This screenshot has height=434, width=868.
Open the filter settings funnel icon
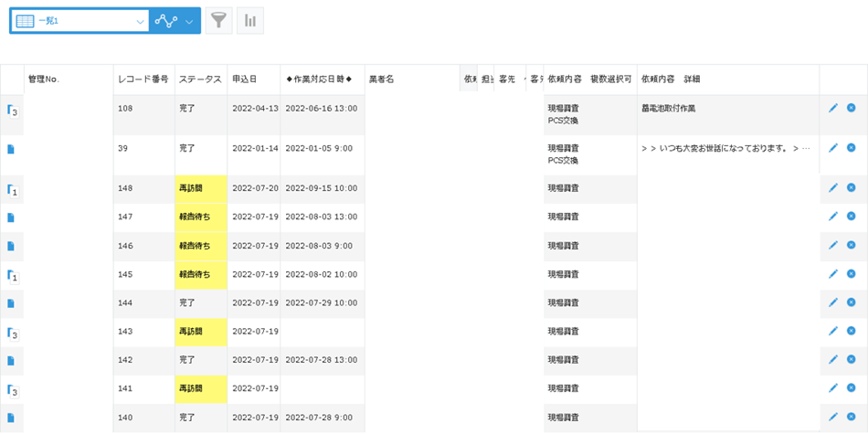pos(218,21)
